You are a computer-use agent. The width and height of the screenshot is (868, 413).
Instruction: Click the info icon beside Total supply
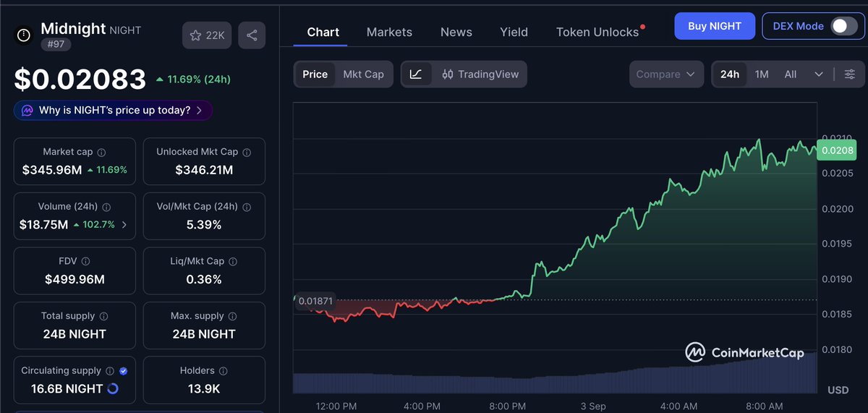(x=103, y=316)
